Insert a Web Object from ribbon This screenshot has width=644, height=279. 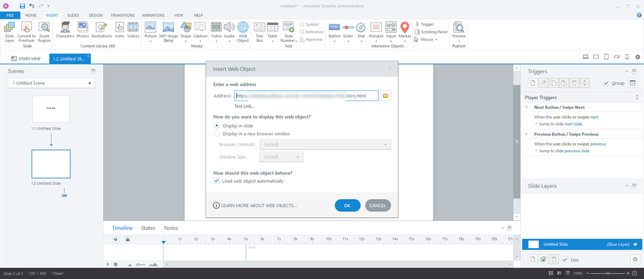[243, 30]
